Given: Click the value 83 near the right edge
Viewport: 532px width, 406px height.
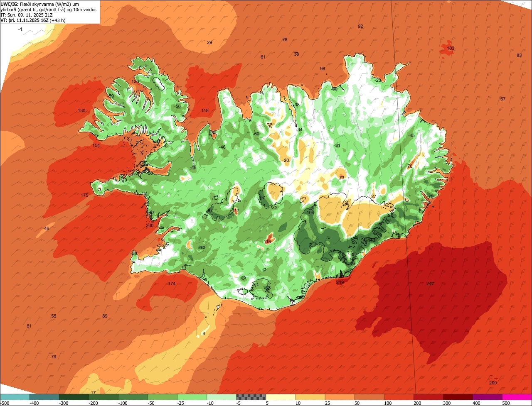Looking at the screenshot, I should (519, 55).
